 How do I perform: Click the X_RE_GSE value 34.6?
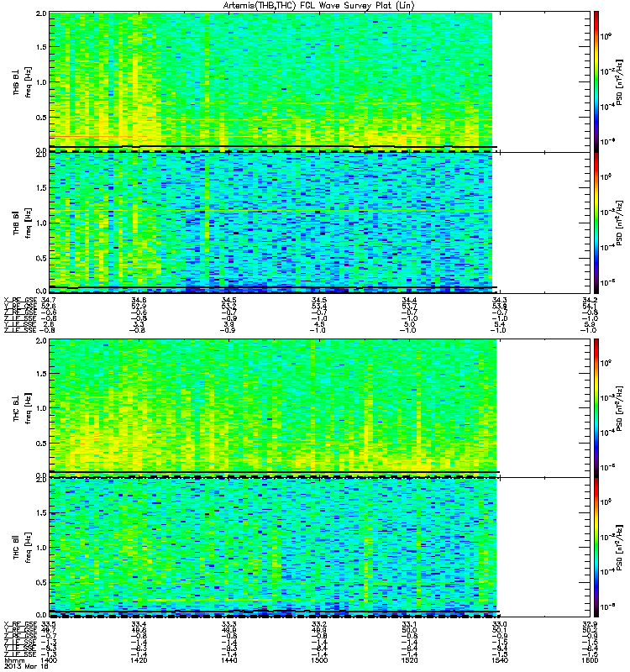pos(139,300)
